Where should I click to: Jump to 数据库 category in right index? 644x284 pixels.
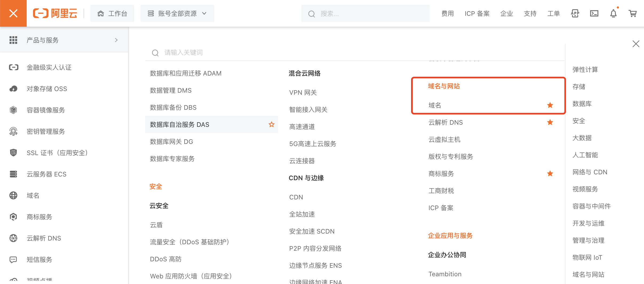click(x=582, y=104)
